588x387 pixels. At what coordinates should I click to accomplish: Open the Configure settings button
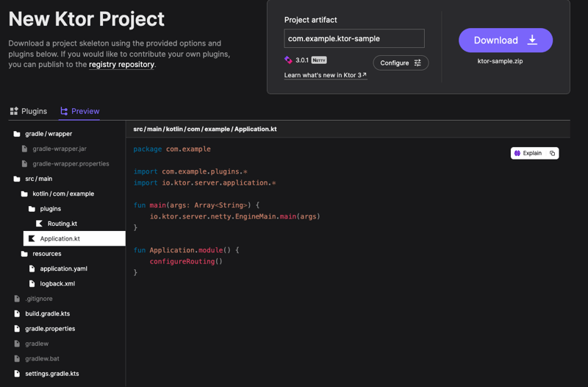pyautogui.click(x=401, y=63)
